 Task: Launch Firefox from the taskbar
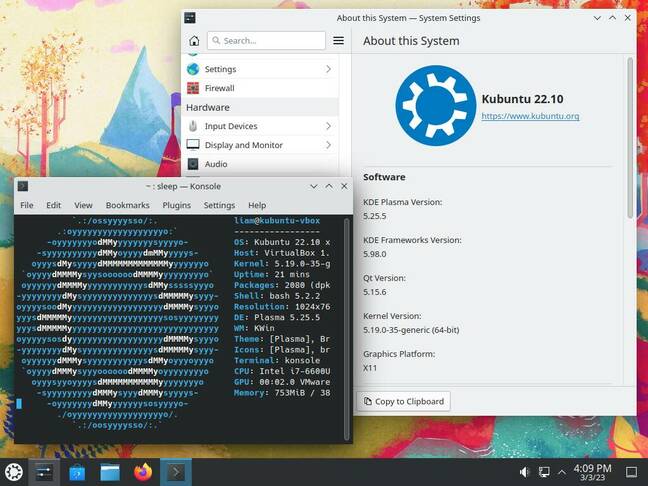143,472
